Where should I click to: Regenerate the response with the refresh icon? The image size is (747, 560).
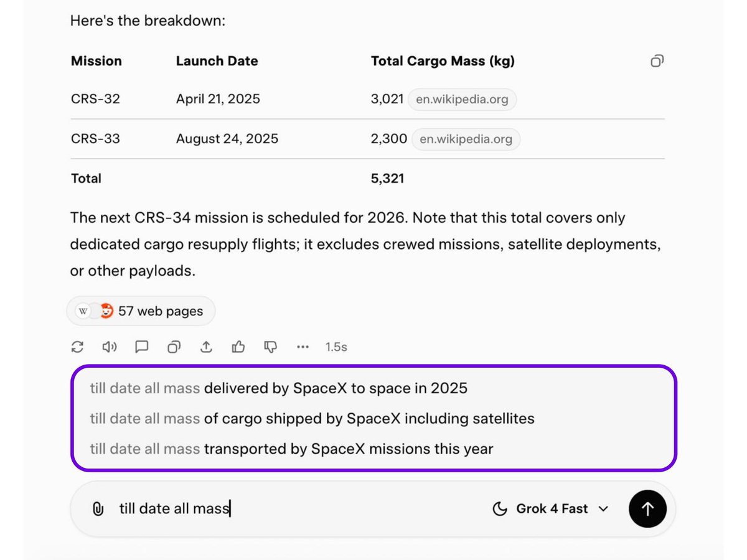77,347
